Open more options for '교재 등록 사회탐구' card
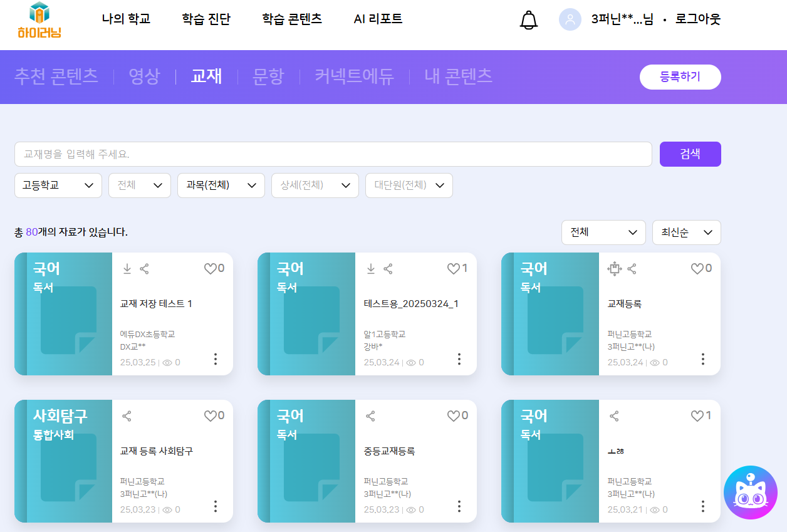 coord(216,506)
